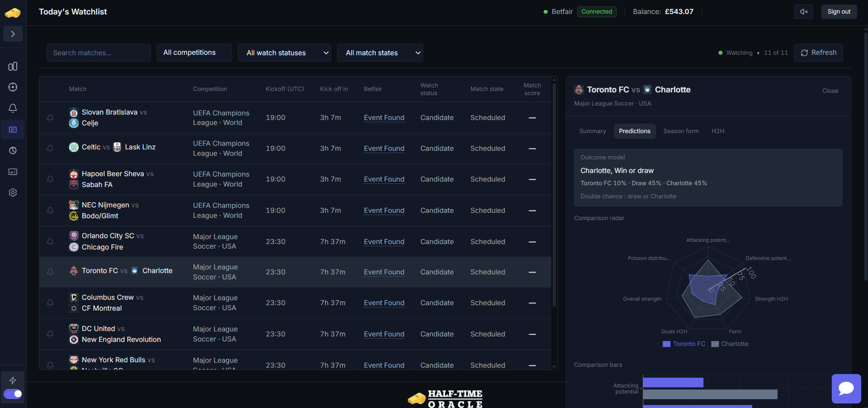Toggle alert bell for Columbus Crew match
This screenshot has width=868, height=408.
50,303
